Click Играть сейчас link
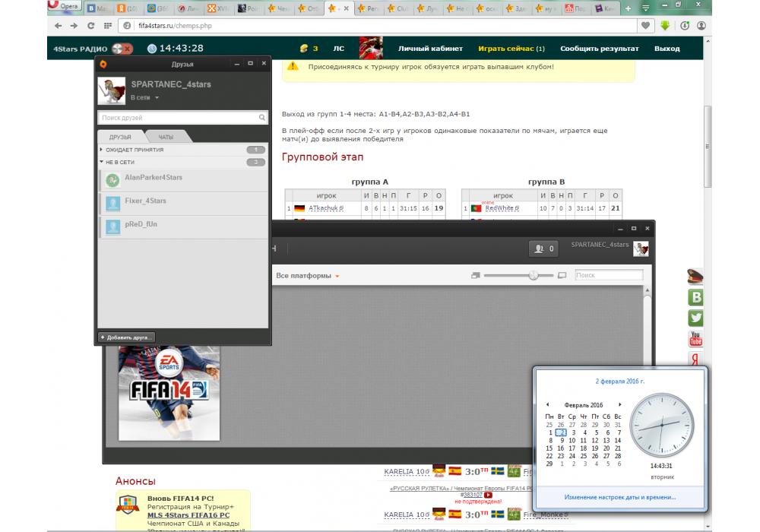760x532 pixels. coord(511,49)
